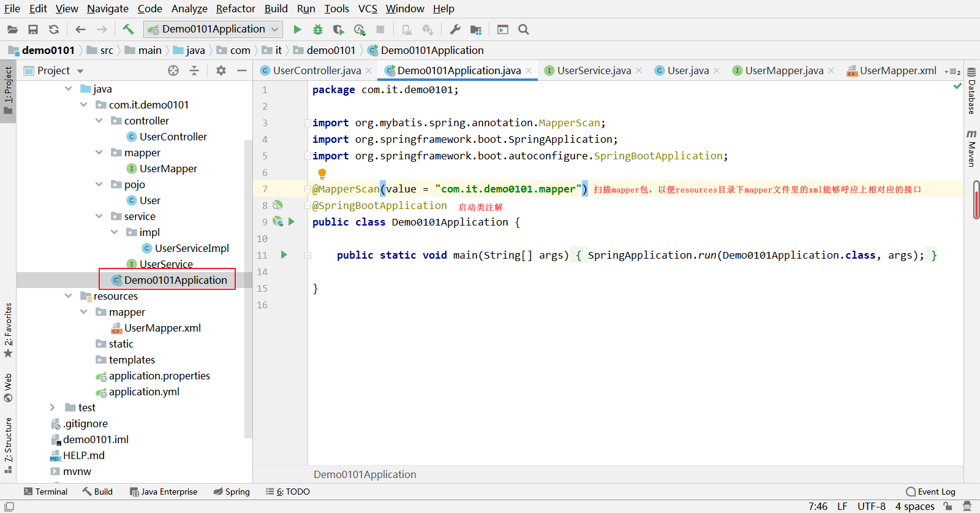Select application.yml in the tree
This screenshot has height=513, width=980.
point(144,392)
